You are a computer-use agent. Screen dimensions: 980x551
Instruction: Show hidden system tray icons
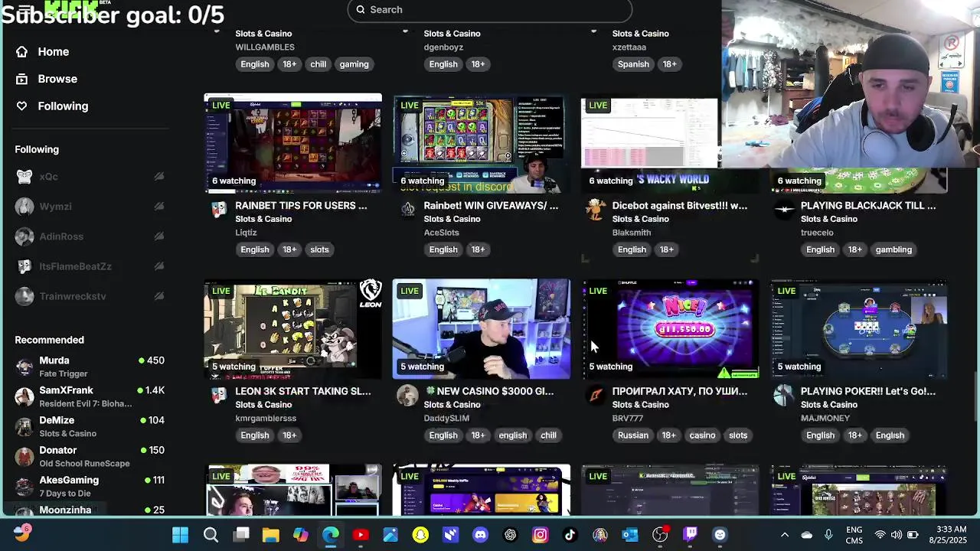point(785,535)
